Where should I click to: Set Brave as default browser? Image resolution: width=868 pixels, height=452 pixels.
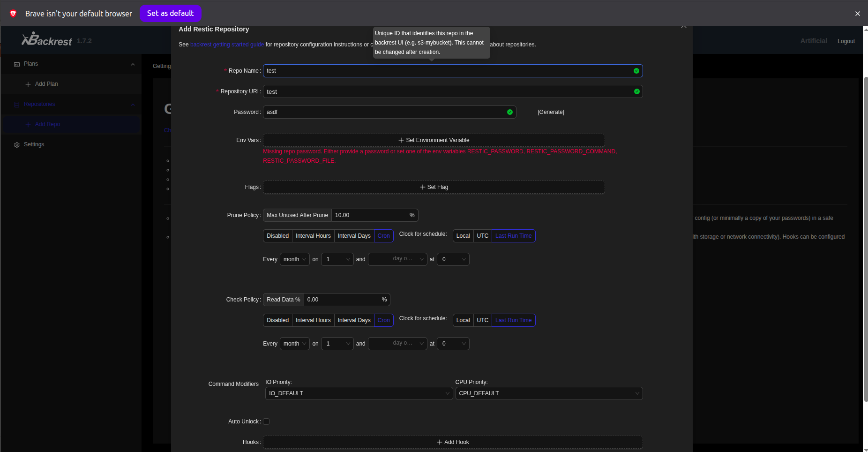170,13
